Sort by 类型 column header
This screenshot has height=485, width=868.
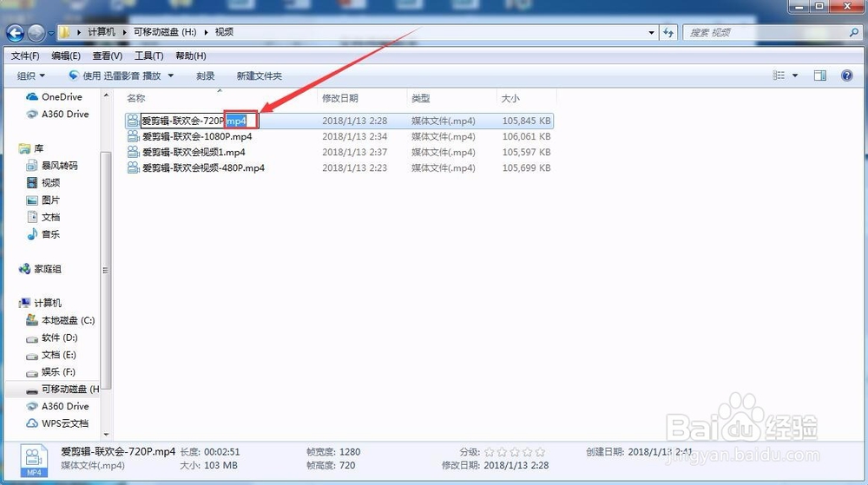click(x=421, y=98)
